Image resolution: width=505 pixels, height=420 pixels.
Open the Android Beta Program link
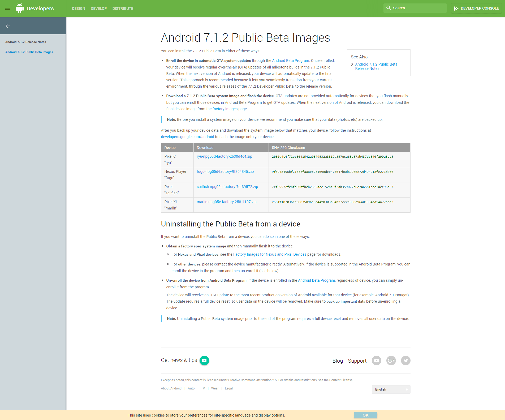[x=290, y=61]
